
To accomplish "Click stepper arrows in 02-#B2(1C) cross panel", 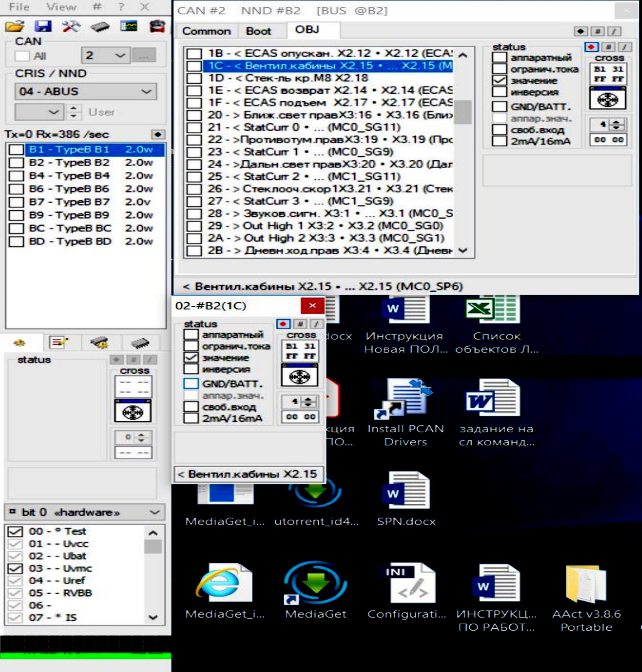I will 308,402.
